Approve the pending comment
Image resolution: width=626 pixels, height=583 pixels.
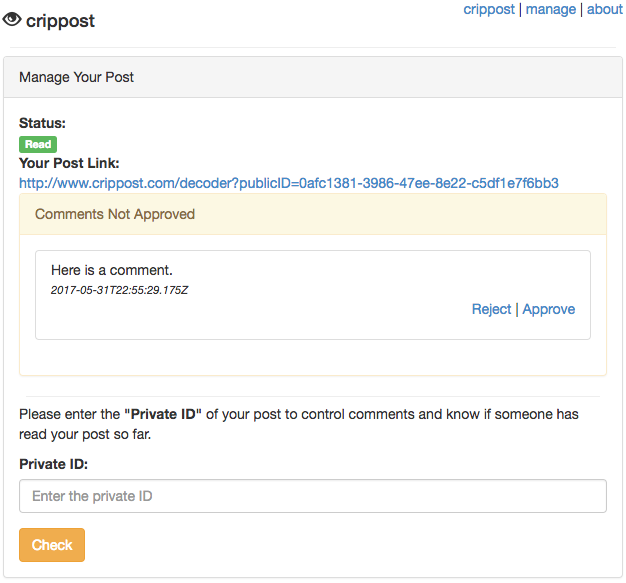click(548, 309)
